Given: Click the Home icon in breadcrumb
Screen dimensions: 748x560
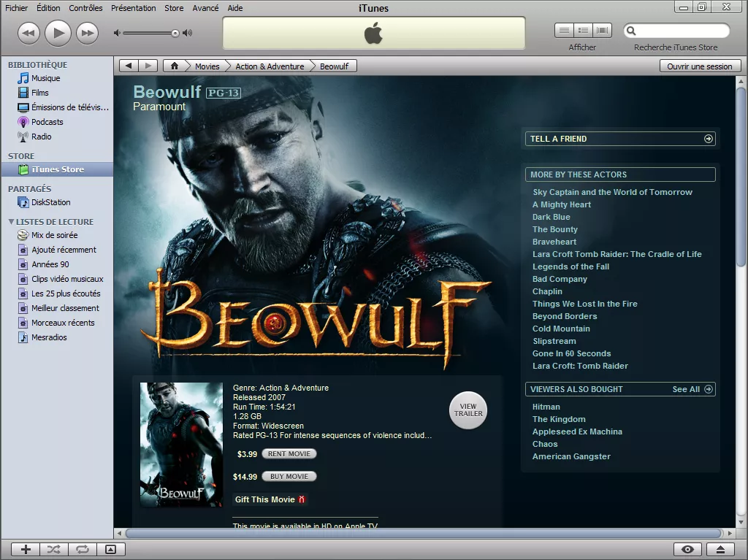Looking at the screenshot, I should pyautogui.click(x=175, y=66).
